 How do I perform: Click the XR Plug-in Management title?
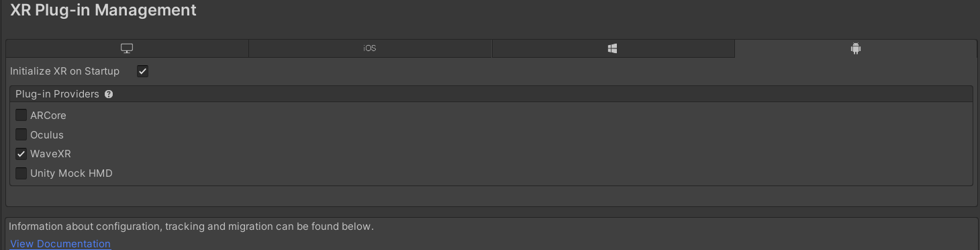103,10
